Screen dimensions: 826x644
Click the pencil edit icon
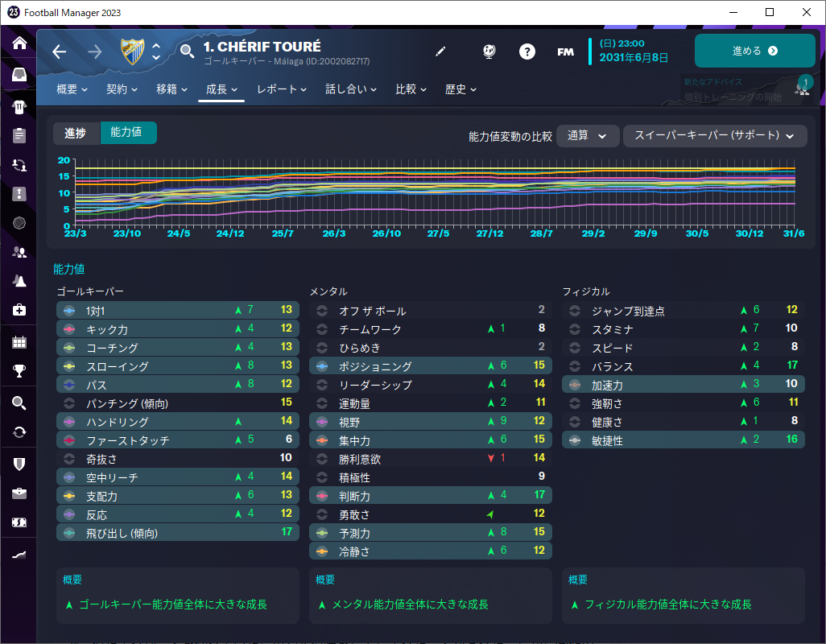coord(440,51)
